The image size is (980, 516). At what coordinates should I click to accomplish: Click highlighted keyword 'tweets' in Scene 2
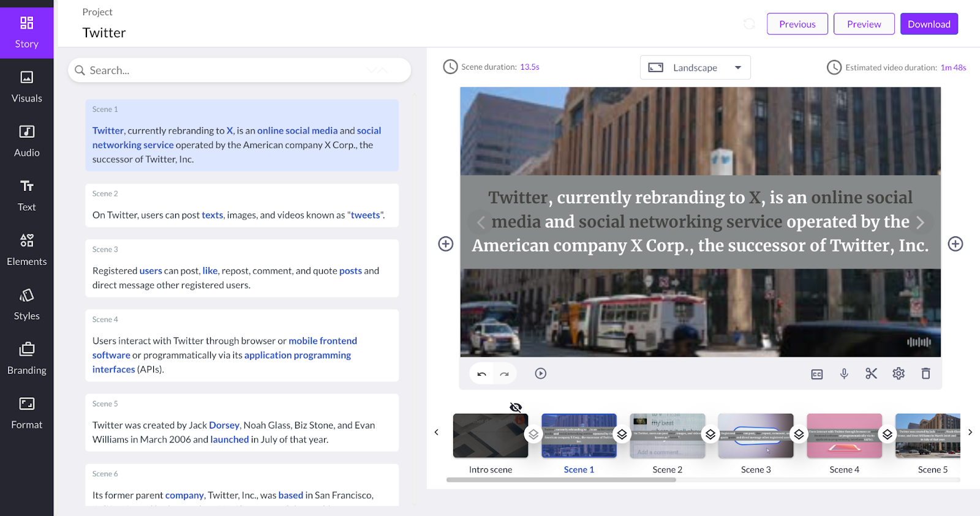pos(366,215)
